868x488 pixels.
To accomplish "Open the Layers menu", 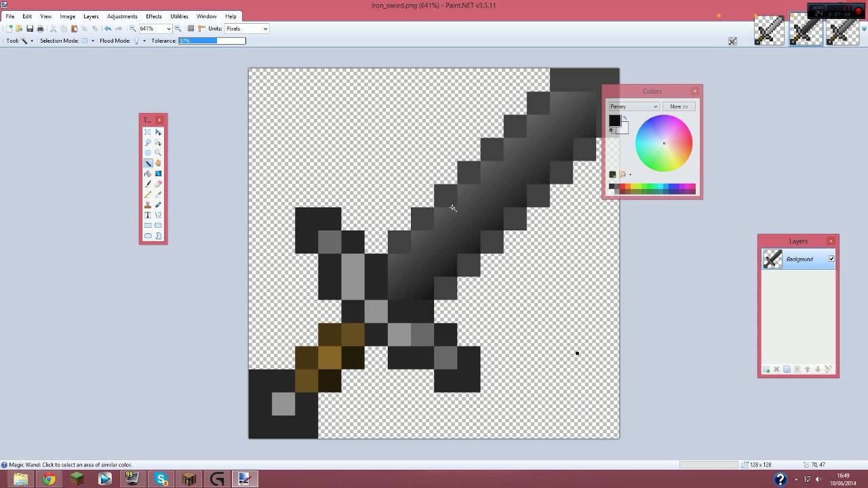I will click(x=91, y=16).
